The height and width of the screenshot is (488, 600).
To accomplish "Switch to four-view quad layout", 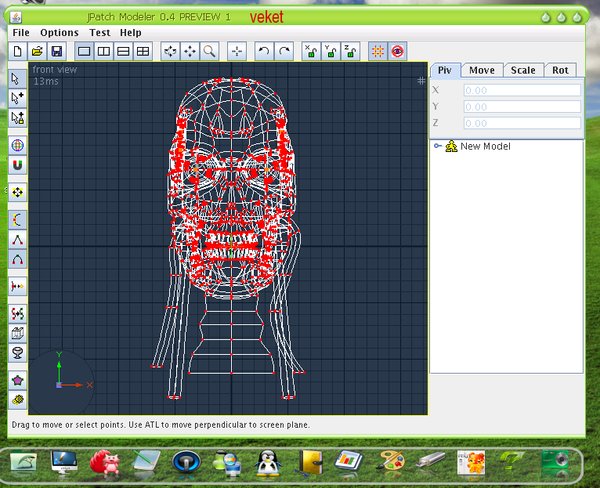I will [x=142, y=50].
